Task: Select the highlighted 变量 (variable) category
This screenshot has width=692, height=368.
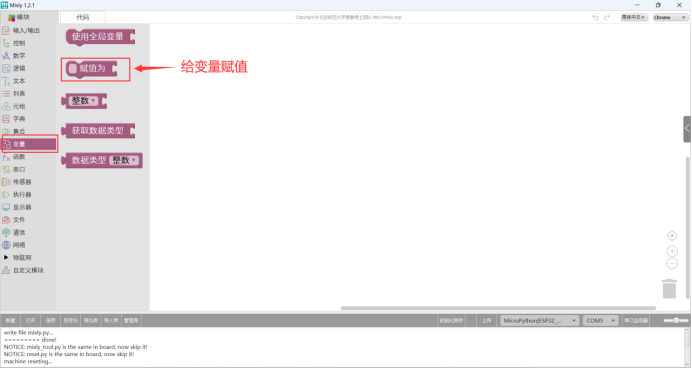Action: (29, 144)
